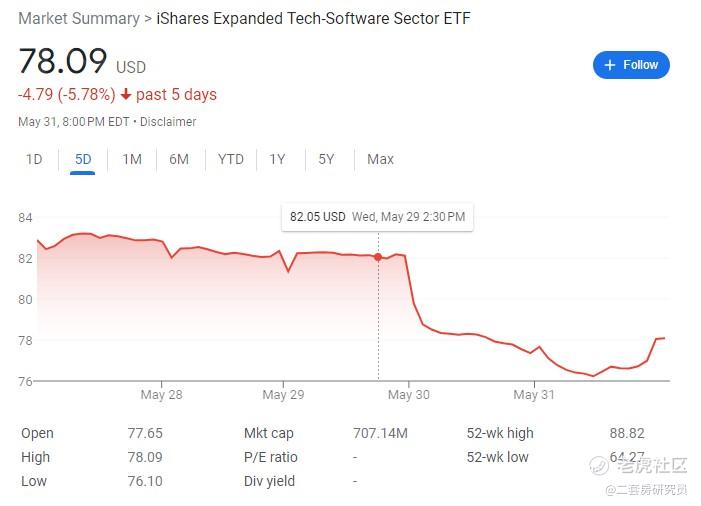This screenshot has width=701, height=506.
Task: Click the Market Summary breadcrumb link
Action: pyautogui.click(x=79, y=18)
